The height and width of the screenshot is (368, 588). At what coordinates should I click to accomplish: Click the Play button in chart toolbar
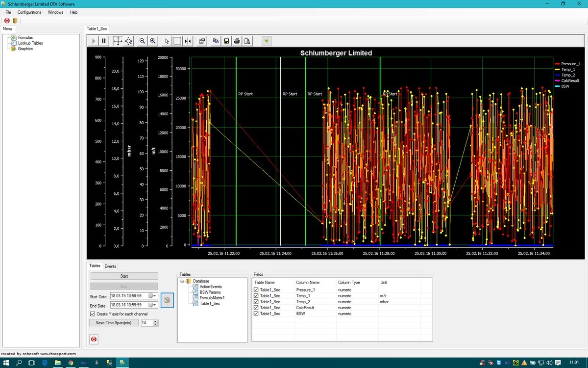(x=94, y=41)
